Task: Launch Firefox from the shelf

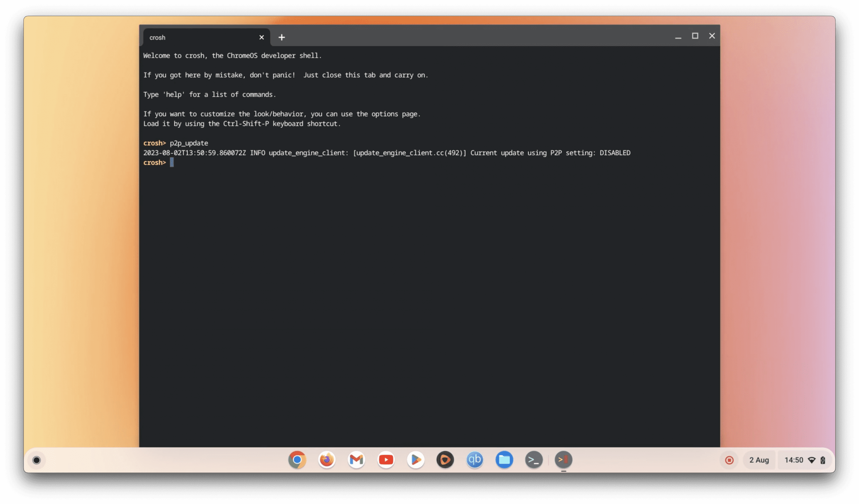Action: click(x=326, y=460)
